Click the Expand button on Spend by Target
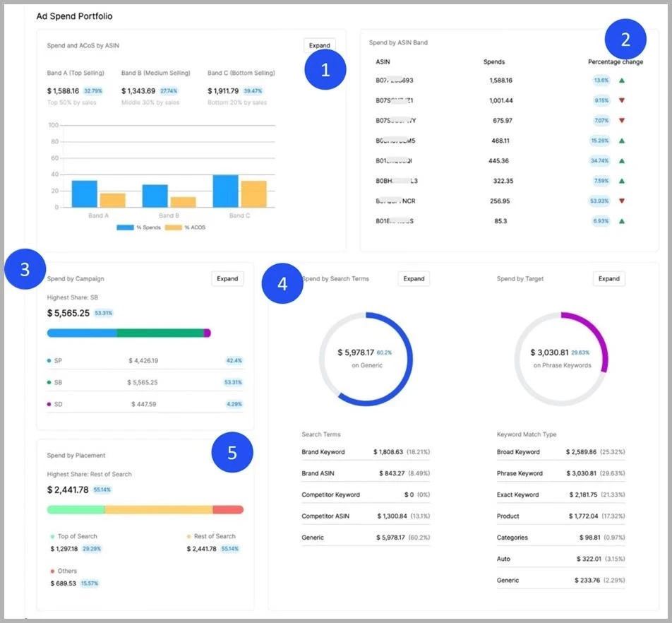The image size is (672, 623). (x=608, y=278)
